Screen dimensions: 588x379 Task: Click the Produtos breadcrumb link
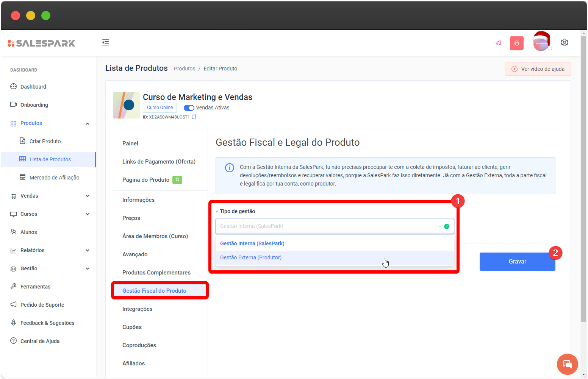185,69
